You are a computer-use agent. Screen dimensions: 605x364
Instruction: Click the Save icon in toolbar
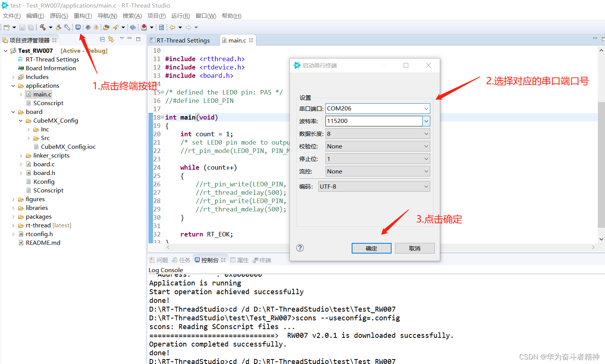[22, 27]
